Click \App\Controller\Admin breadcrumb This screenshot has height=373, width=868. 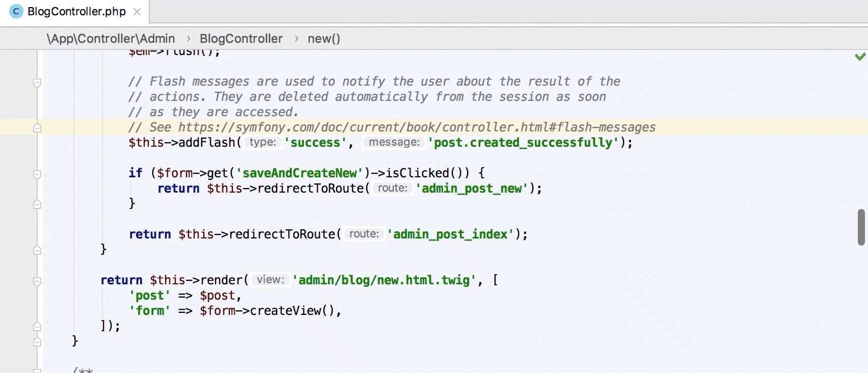(x=111, y=39)
